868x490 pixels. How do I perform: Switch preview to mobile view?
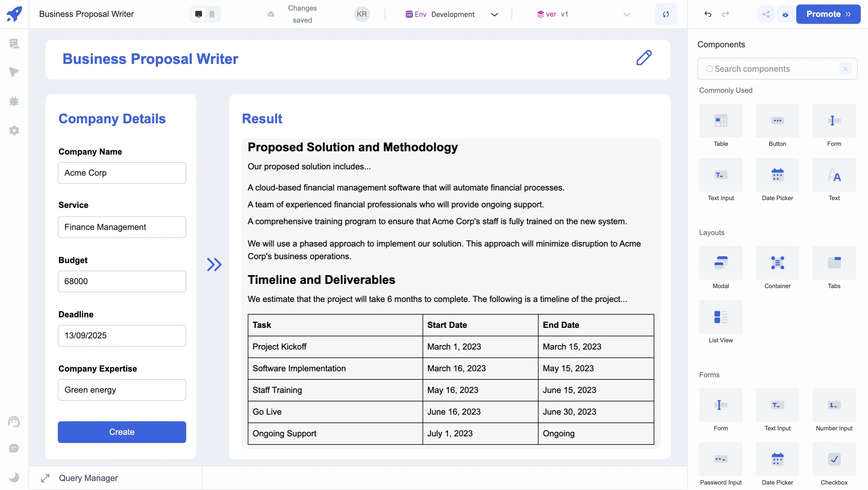pyautogui.click(x=212, y=14)
